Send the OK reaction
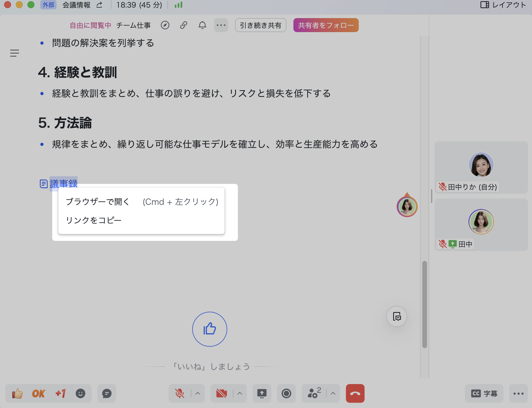 pos(38,393)
